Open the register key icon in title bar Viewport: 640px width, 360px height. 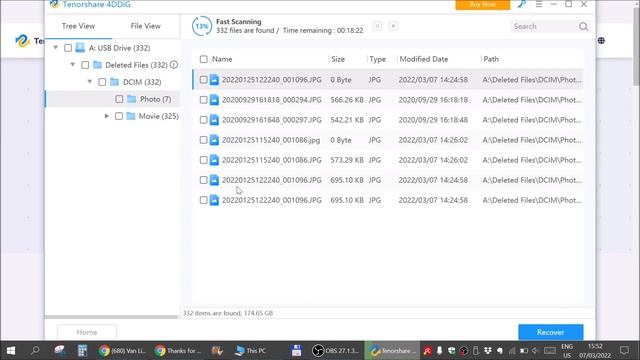tap(521, 4)
